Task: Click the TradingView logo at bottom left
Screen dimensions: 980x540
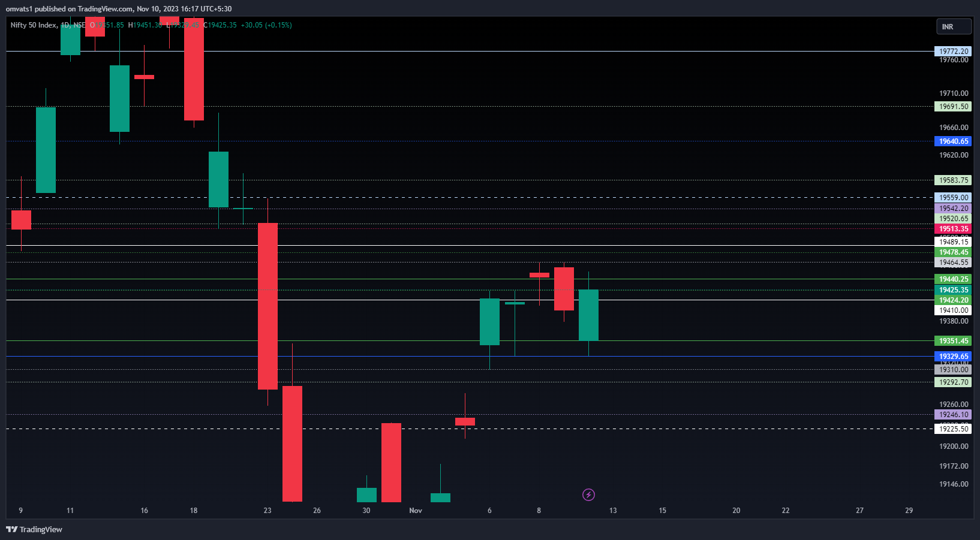Action: pos(34,529)
